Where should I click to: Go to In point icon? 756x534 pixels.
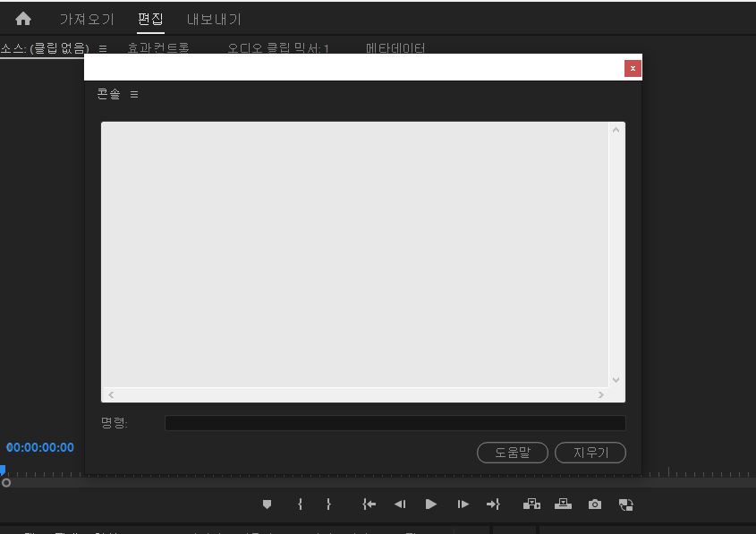(369, 504)
